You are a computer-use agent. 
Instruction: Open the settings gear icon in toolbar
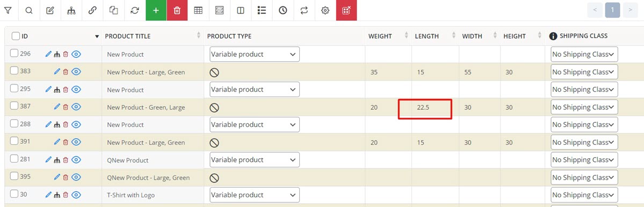325,11
